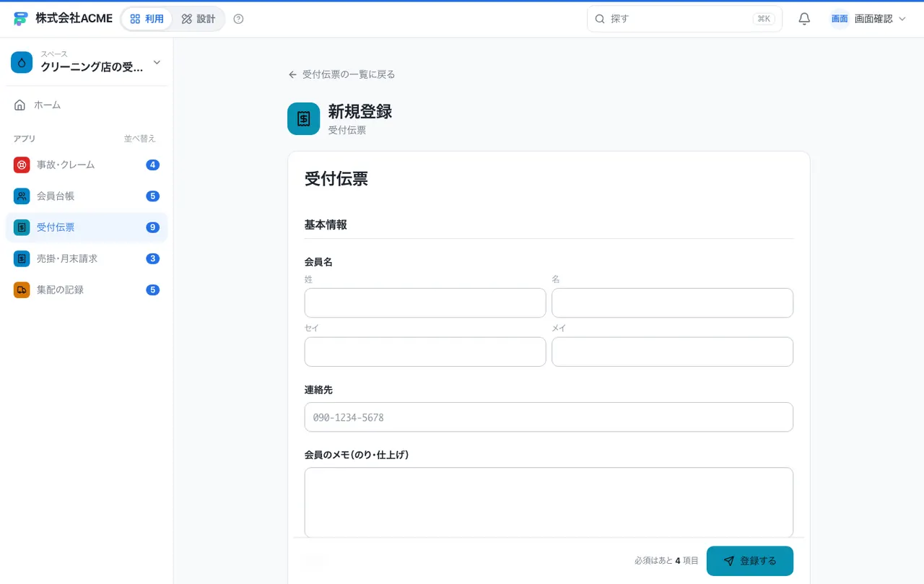Image resolution: width=924 pixels, height=584 pixels.
Task: Click the 会員台帳 people icon
Action: coord(22,196)
